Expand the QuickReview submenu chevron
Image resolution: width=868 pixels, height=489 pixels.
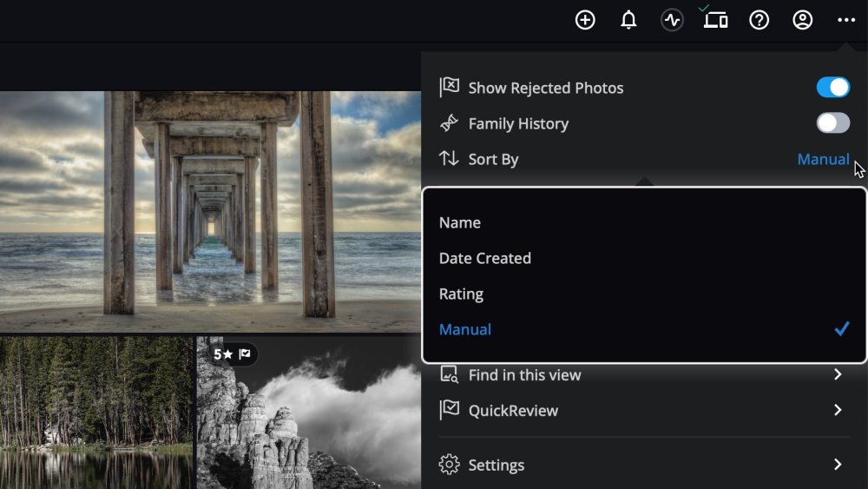[x=838, y=411]
